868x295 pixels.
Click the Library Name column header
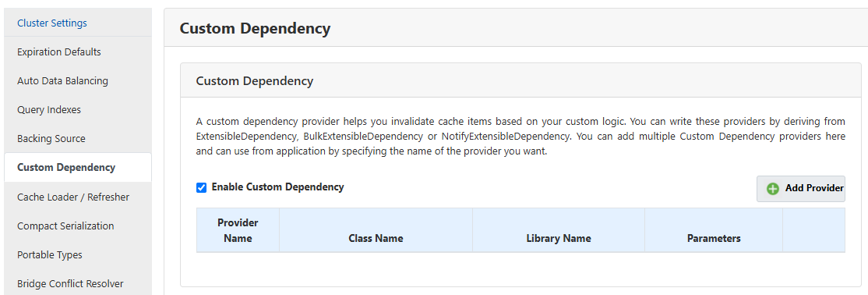pos(559,239)
